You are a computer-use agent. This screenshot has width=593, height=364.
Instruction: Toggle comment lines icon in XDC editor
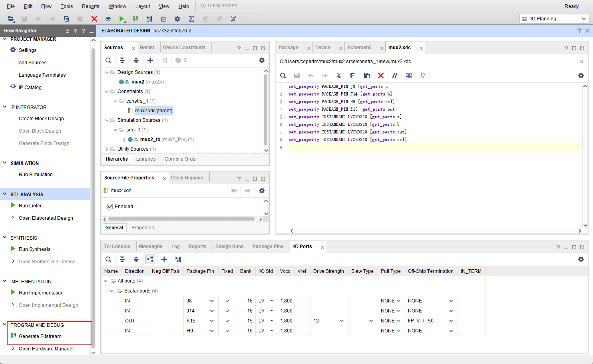click(394, 76)
